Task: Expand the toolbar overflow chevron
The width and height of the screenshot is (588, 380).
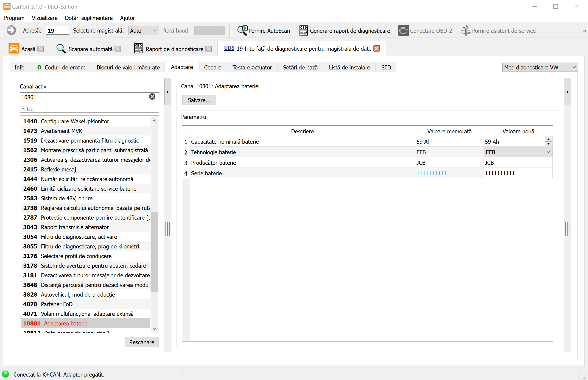Action: coord(584,31)
